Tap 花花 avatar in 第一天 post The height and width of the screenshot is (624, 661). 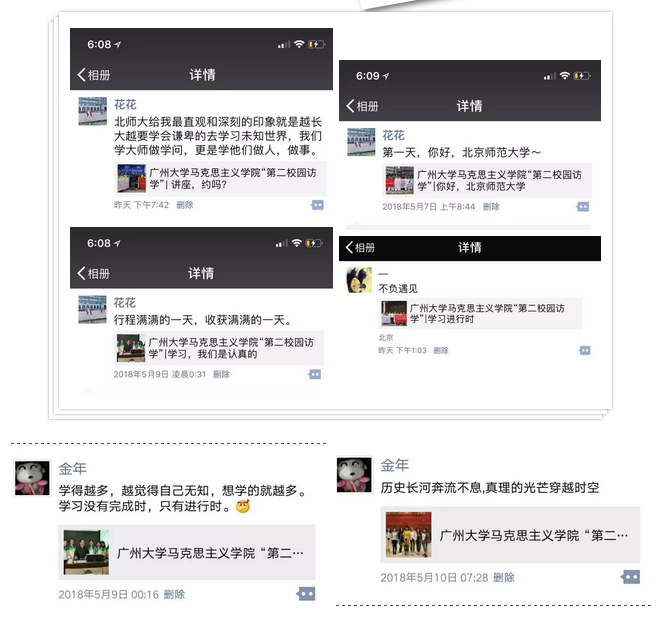click(x=361, y=142)
